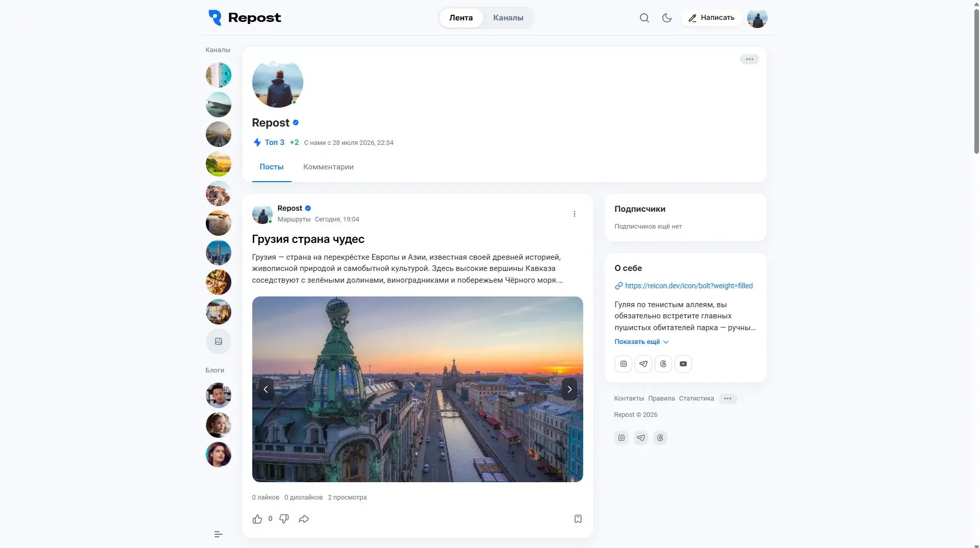This screenshot has width=980, height=548.
Task: Open profile card three-dots menu
Action: 749,59
